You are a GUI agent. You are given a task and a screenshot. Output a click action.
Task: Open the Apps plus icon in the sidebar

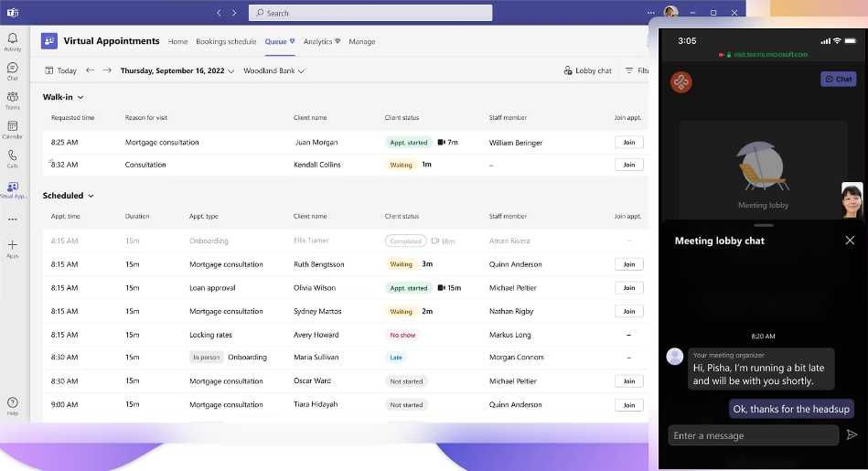pos(12,249)
